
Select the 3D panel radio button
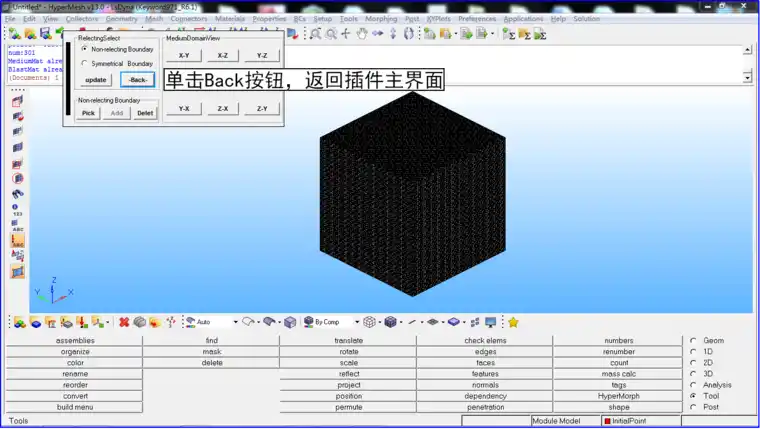pyautogui.click(x=693, y=374)
